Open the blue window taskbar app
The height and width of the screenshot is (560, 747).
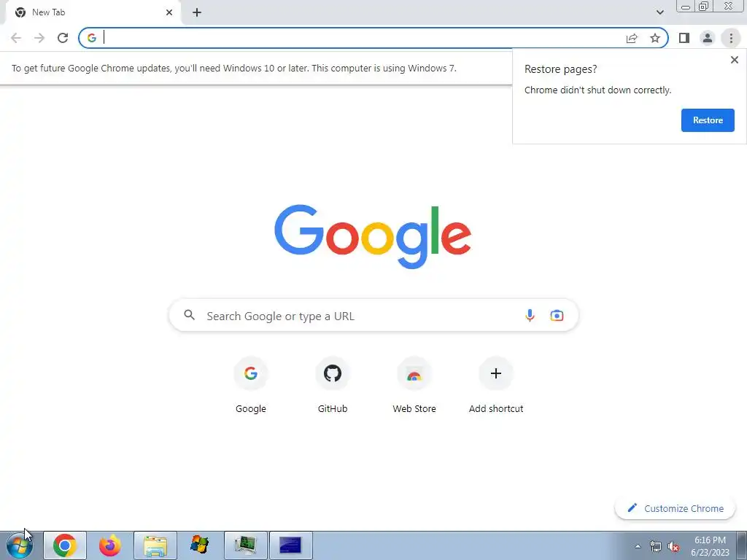point(290,545)
